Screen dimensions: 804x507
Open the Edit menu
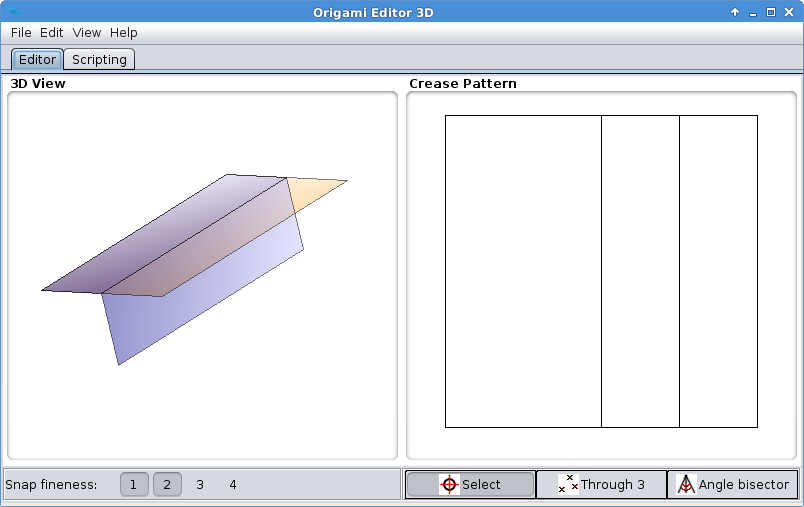52,33
